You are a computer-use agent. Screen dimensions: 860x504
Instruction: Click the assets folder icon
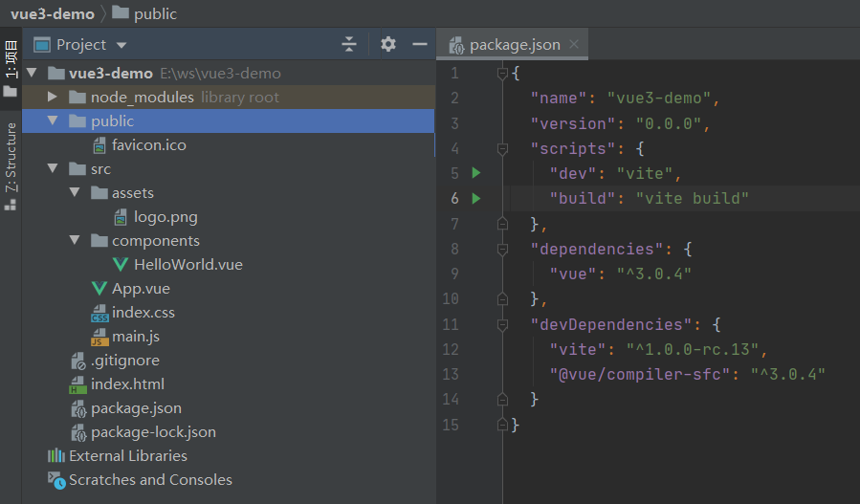click(99, 193)
